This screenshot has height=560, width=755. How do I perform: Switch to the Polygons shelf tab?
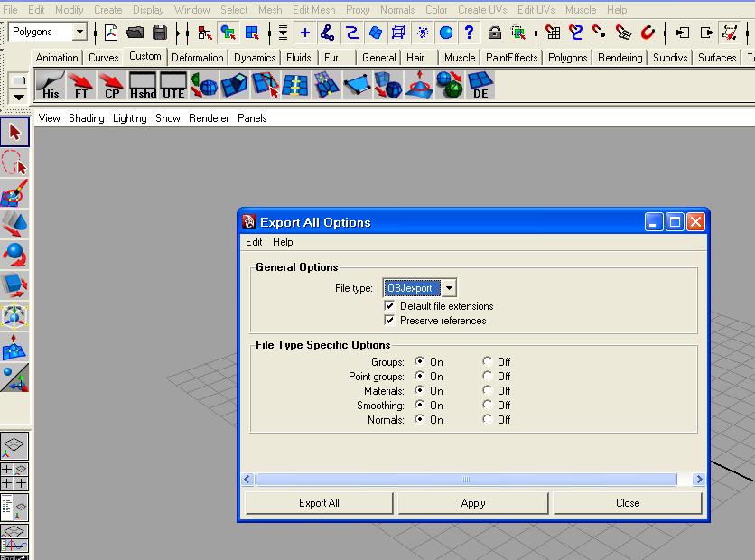568,58
